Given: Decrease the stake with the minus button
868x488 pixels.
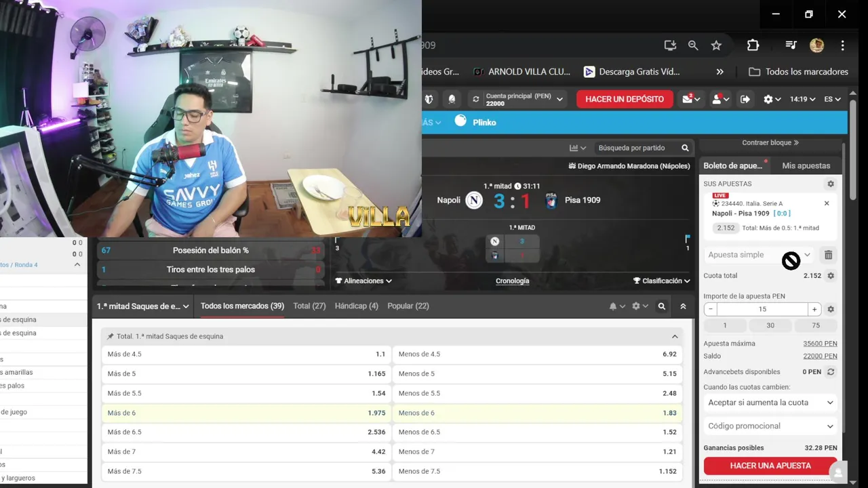Looking at the screenshot, I should coord(710,309).
